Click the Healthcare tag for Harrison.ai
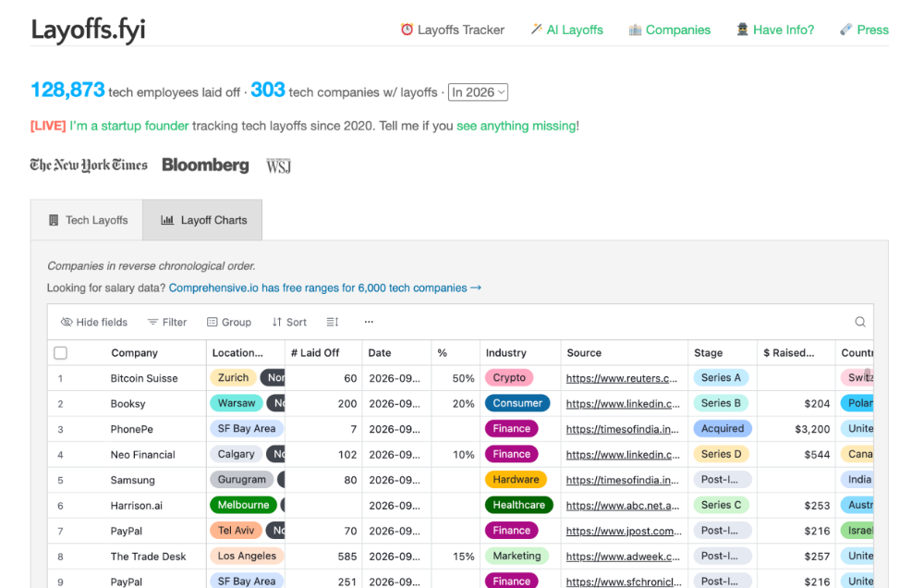This screenshot has width=924, height=588. click(519, 505)
